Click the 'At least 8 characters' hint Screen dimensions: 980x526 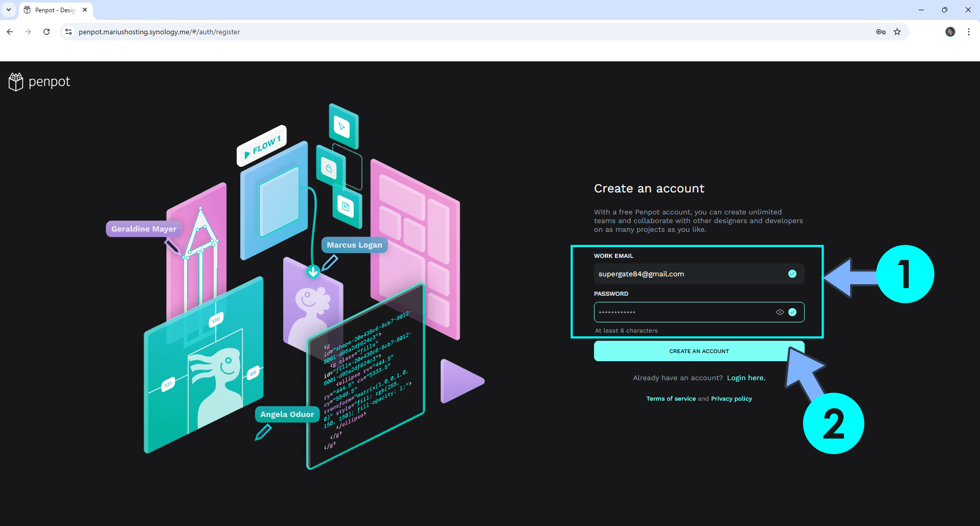626,331
